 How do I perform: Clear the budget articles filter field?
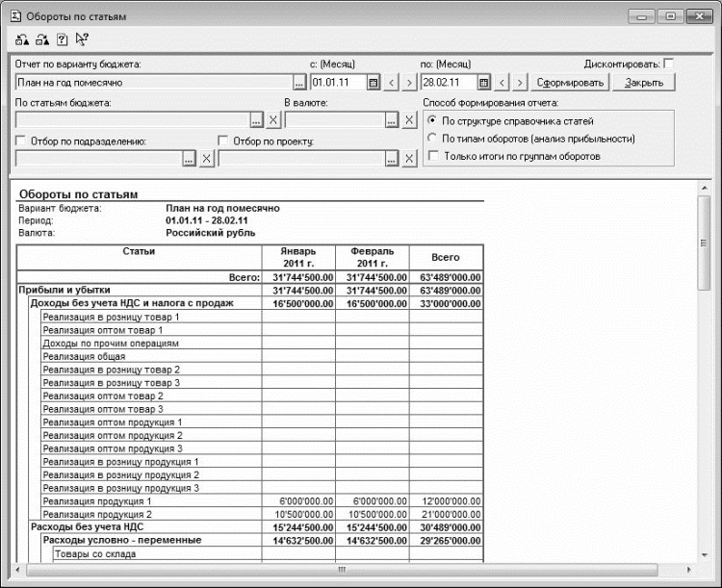click(273, 120)
